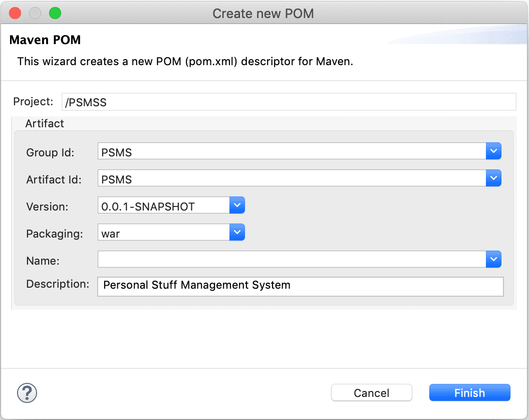Click the Finish button
The image size is (529, 420).
click(469, 392)
